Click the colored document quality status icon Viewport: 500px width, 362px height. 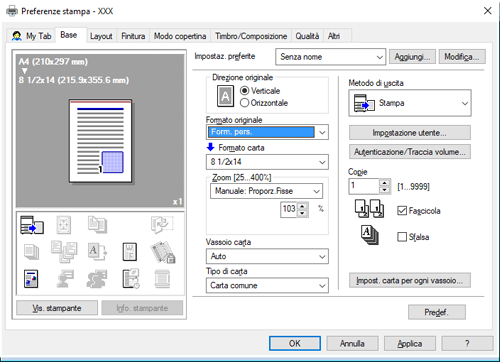tap(31, 279)
